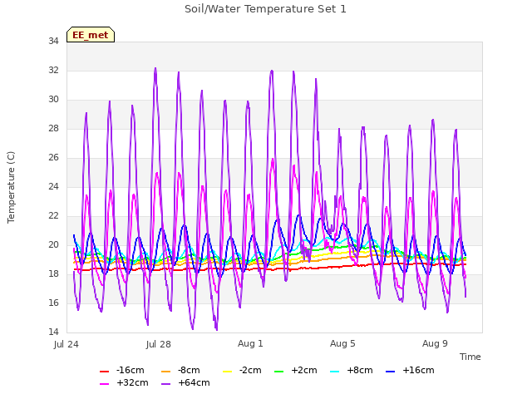
Task: Click the 20 y-axis tick label
Action: pyautogui.click(x=53, y=244)
